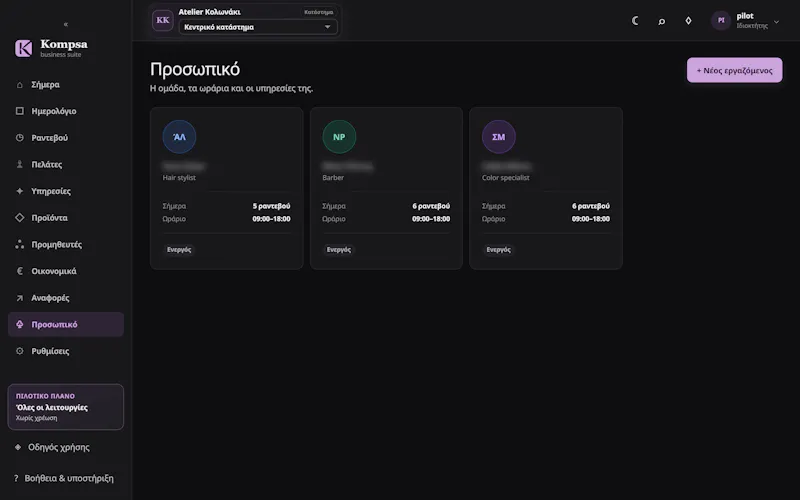
Task: Click the clock icon beside Ραντεβού
Action: pyautogui.click(x=19, y=138)
